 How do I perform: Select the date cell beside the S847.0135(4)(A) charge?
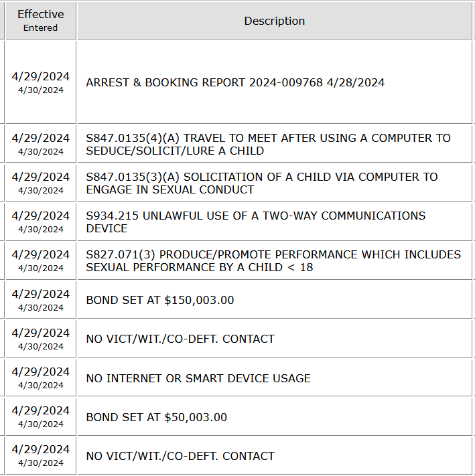click(x=40, y=145)
